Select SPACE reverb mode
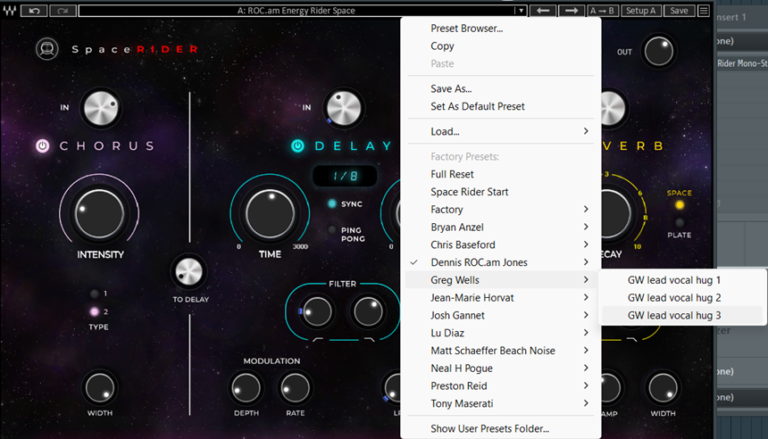Image resolution: width=768 pixels, height=439 pixels. click(679, 205)
